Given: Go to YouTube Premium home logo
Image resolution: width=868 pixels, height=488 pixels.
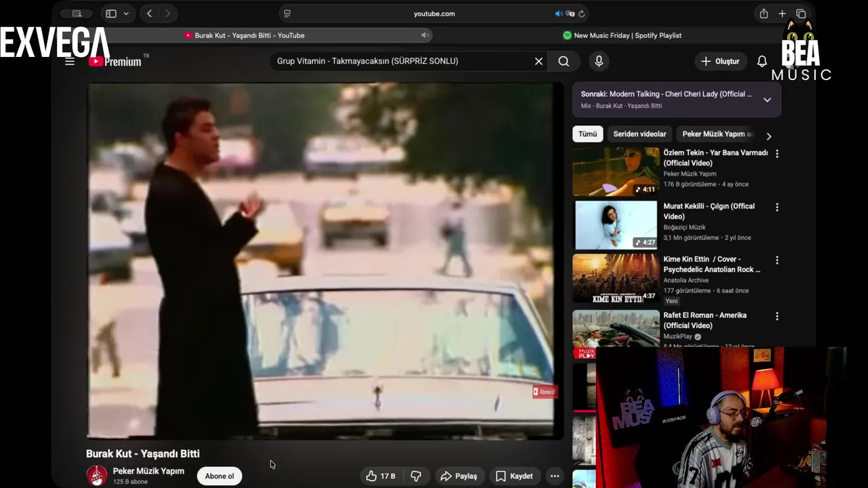Looking at the screenshot, I should click(115, 61).
